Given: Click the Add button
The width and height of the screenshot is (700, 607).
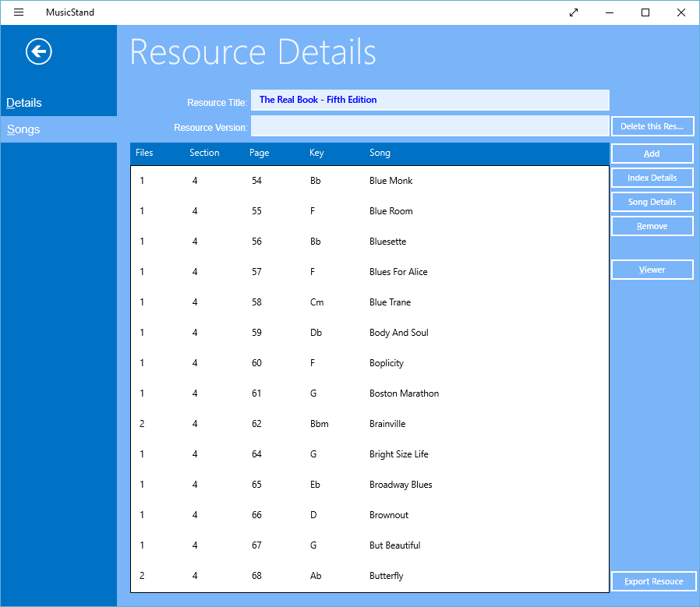Looking at the screenshot, I should (652, 154).
